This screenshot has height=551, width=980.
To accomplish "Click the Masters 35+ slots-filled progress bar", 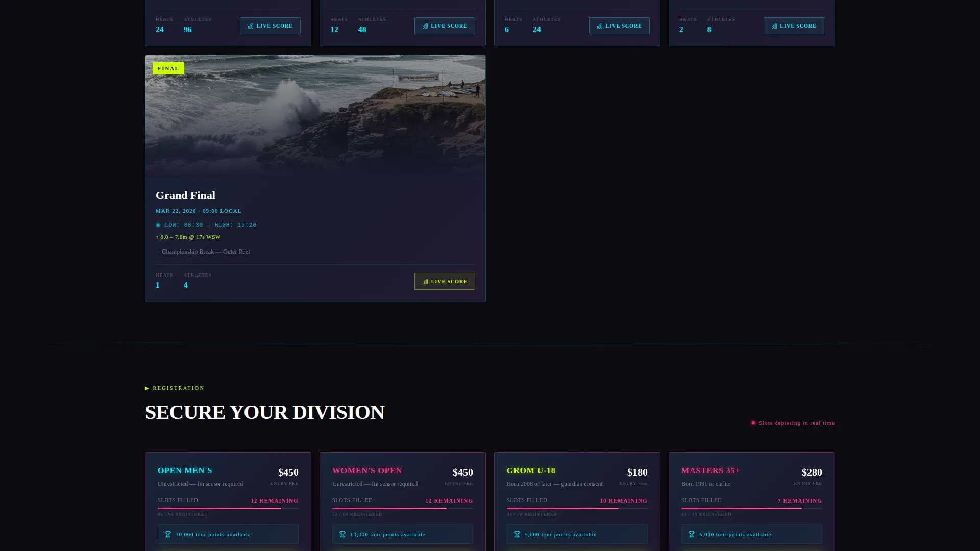I will 752,508.
